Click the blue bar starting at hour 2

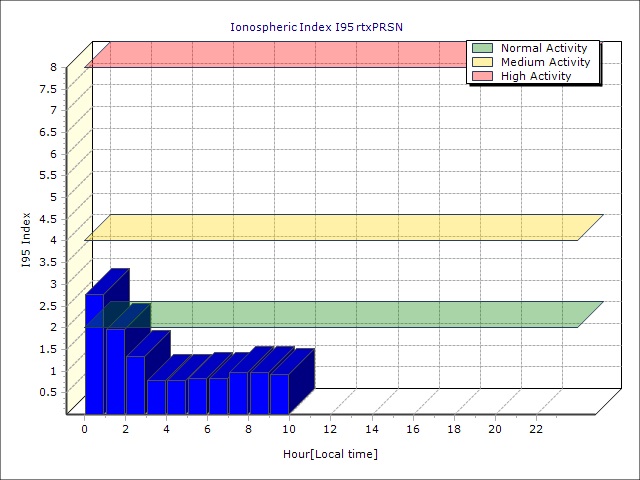[135, 385]
